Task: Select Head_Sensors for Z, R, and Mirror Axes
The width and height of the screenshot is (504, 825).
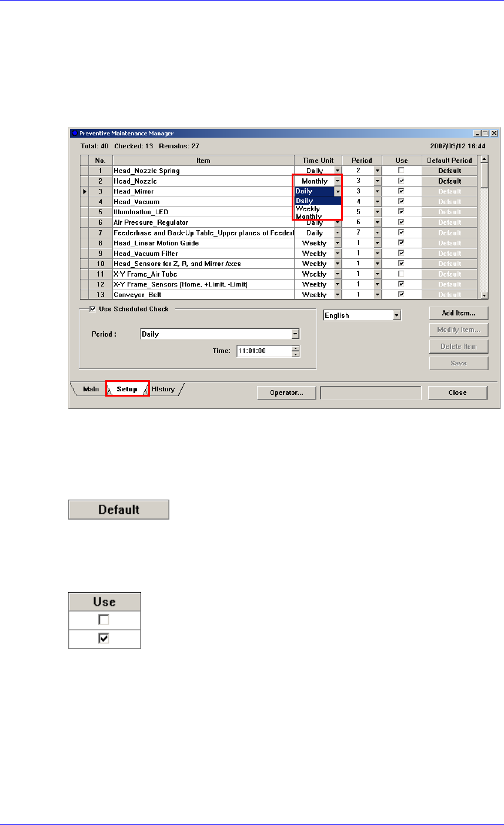Action: (x=203, y=264)
